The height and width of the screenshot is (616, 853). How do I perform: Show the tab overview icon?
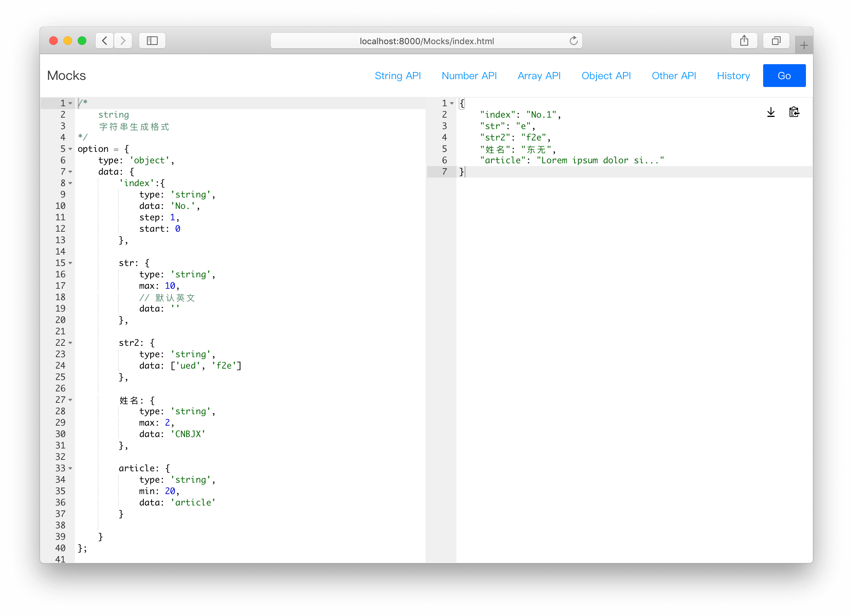coord(776,41)
